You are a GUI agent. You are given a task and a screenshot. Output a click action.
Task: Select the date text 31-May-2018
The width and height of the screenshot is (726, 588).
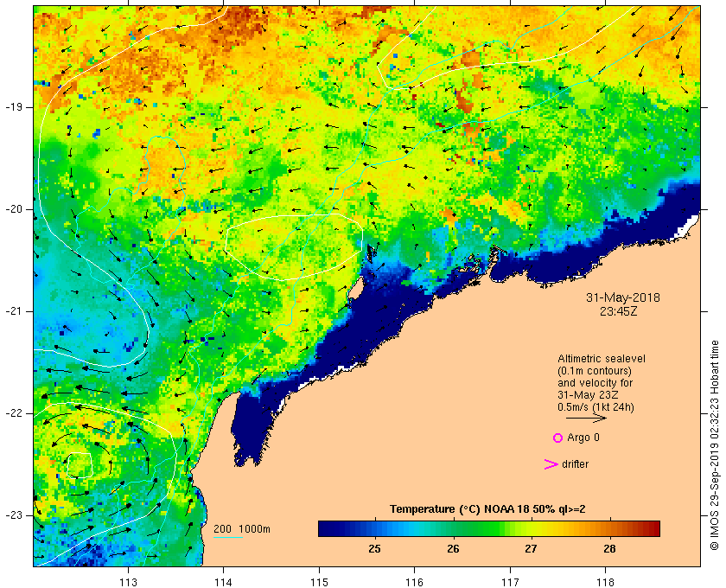(x=623, y=297)
